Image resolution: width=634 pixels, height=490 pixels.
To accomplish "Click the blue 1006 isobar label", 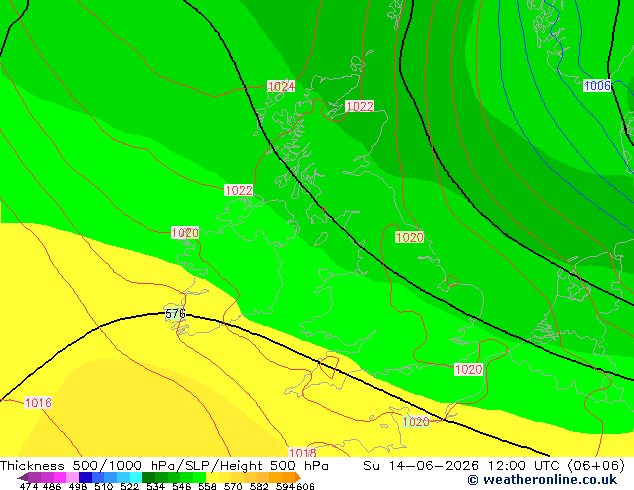I will (597, 85).
